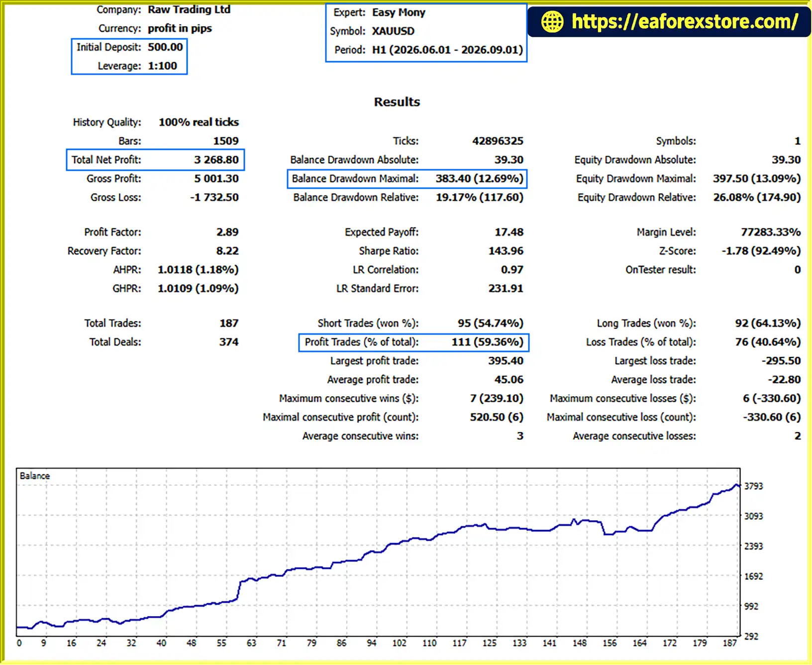Screen dimensions: 812x665
Task: Click the Profit Factor value 2.89
Action: pyautogui.click(x=227, y=232)
